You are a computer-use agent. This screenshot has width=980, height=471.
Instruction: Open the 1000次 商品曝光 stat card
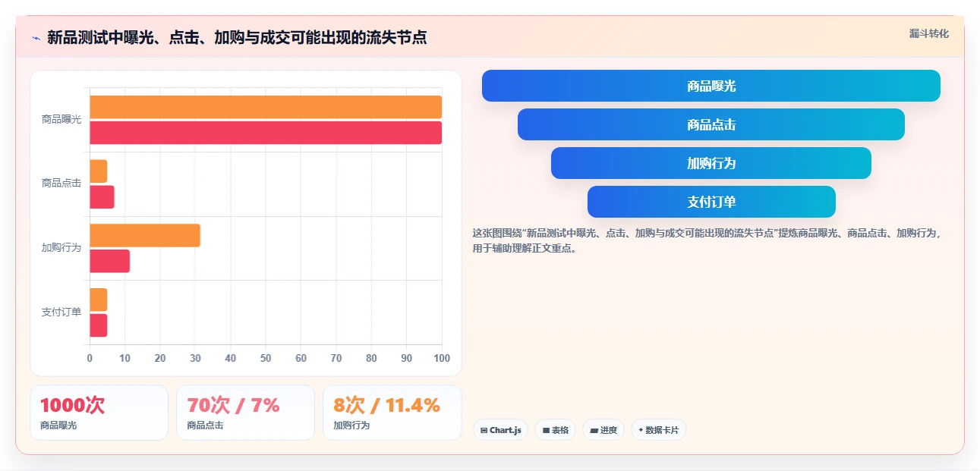tap(99, 413)
